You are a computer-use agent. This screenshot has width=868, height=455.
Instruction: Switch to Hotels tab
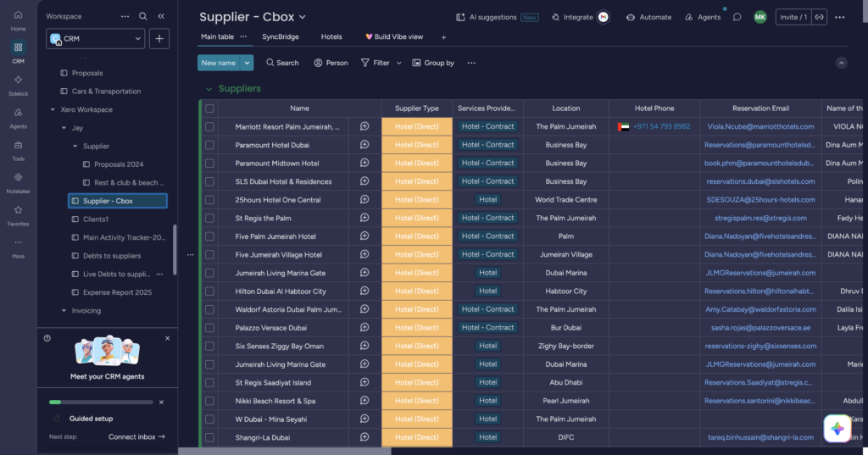(331, 36)
